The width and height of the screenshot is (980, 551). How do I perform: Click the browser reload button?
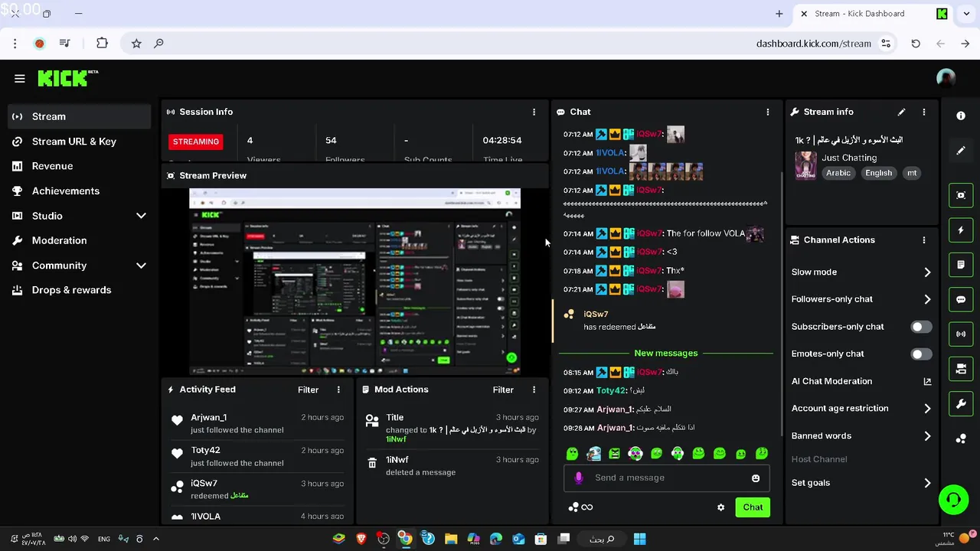pyautogui.click(x=916, y=44)
